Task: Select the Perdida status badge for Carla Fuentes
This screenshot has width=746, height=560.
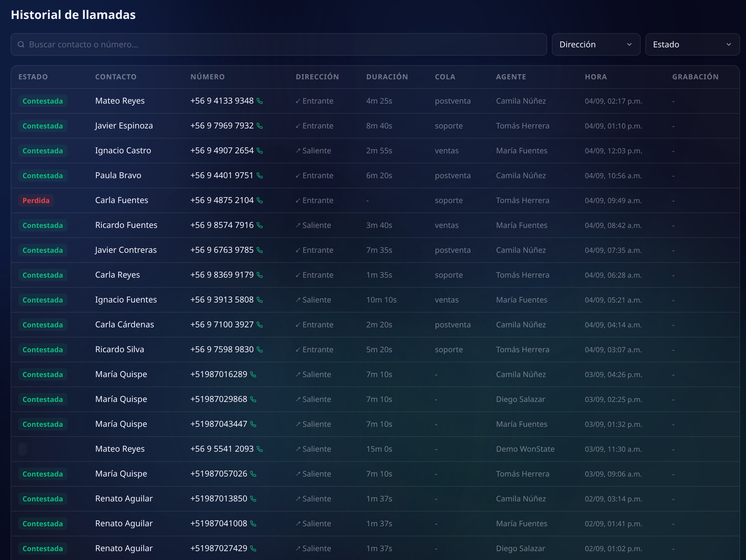Action: pyautogui.click(x=36, y=201)
